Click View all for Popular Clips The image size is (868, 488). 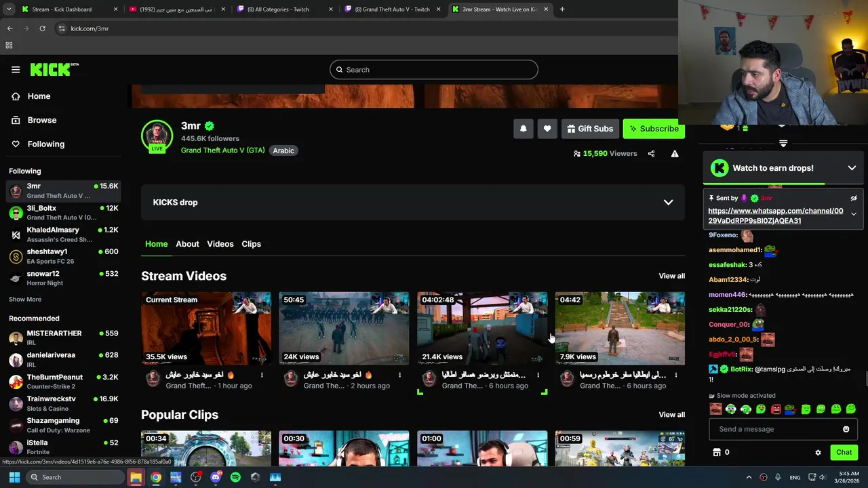pos(671,415)
